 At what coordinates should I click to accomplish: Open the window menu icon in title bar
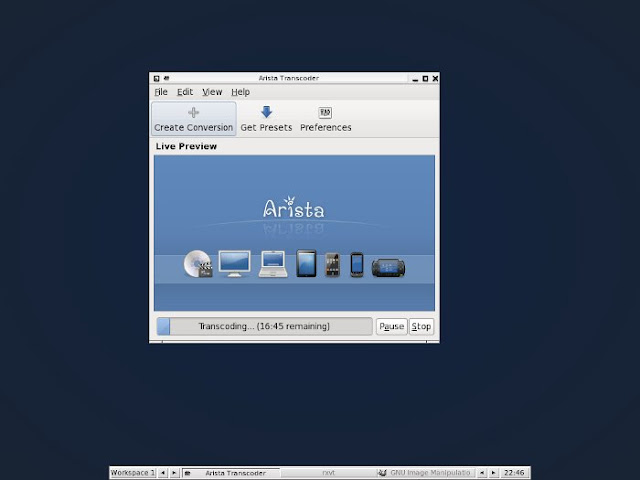pyautogui.click(x=156, y=78)
